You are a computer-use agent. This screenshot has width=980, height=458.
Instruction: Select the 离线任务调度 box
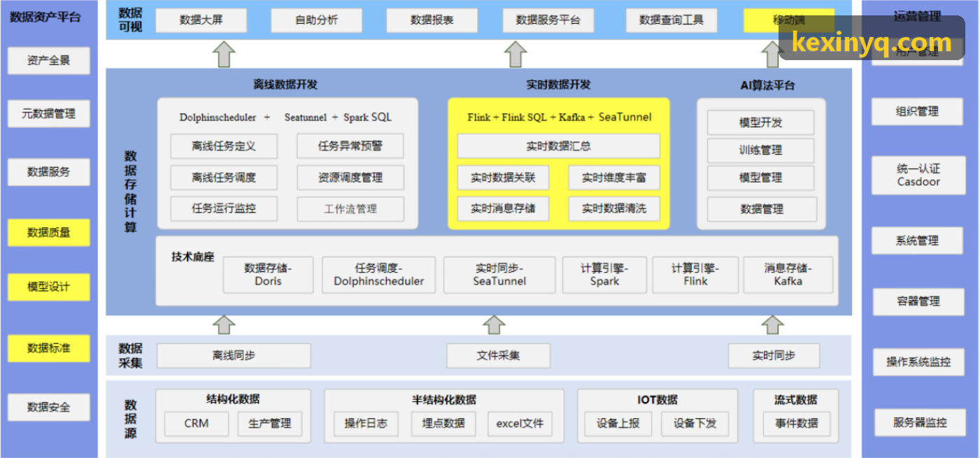224,178
